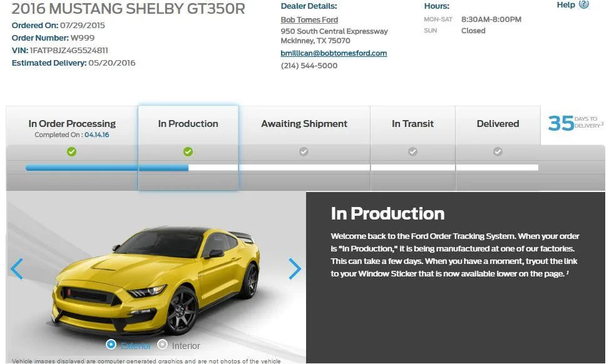The width and height of the screenshot is (609, 364).
Task: Show previous vehicle image with left arrow
Action: (x=17, y=268)
